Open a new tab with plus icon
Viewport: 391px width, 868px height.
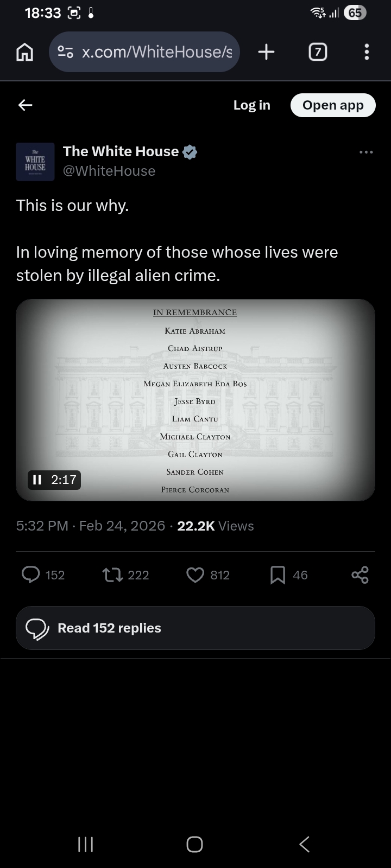pyautogui.click(x=266, y=52)
